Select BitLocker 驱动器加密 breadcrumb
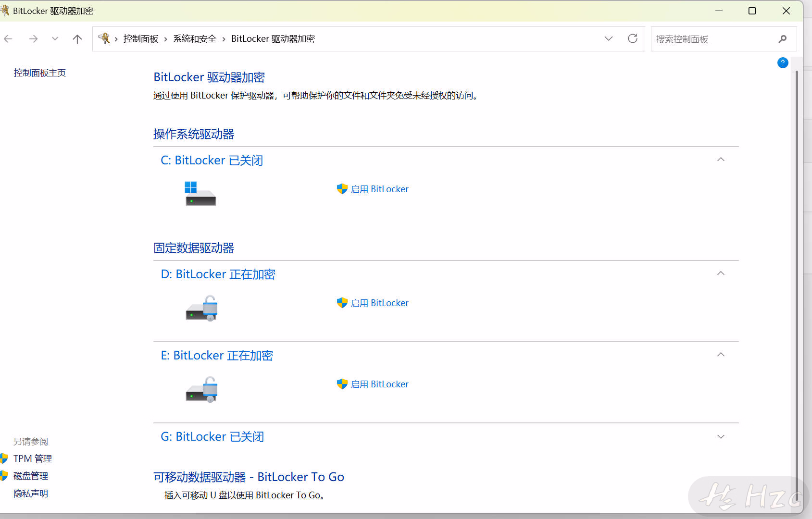The height and width of the screenshot is (519, 812). (x=273, y=39)
